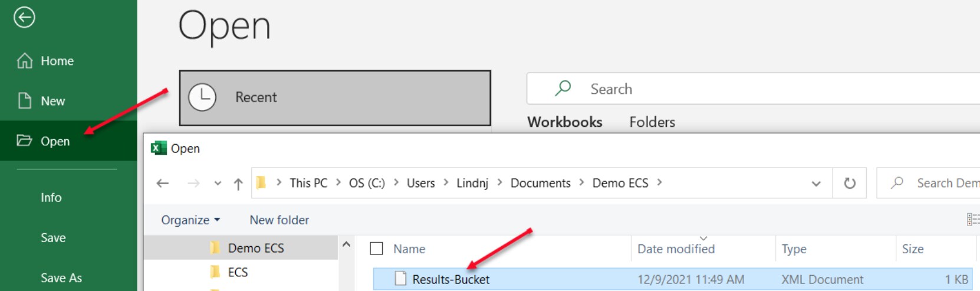This screenshot has height=291, width=980.
Task: Click the magnifier icon in dialog search box
Action: 897,183
